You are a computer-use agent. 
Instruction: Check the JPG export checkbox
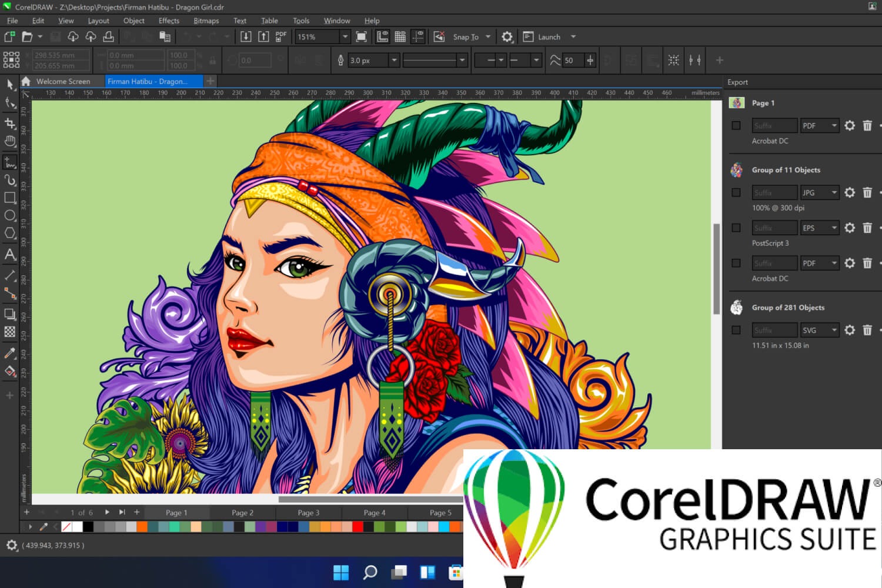click(x=736, y=192)
